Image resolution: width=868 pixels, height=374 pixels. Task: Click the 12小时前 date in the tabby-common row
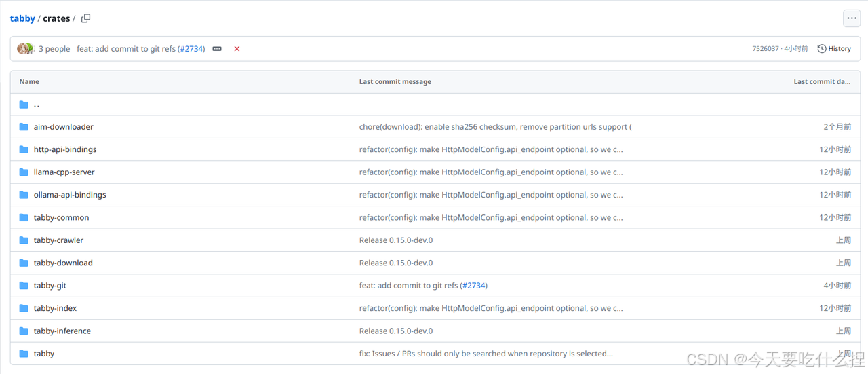pos(835,218)
